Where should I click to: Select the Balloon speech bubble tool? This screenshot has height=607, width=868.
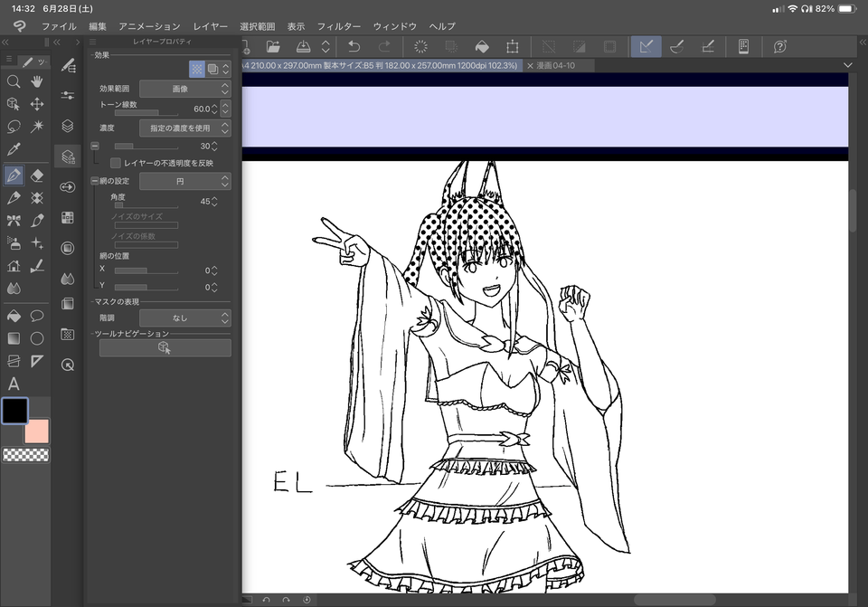tap(37, 316)
